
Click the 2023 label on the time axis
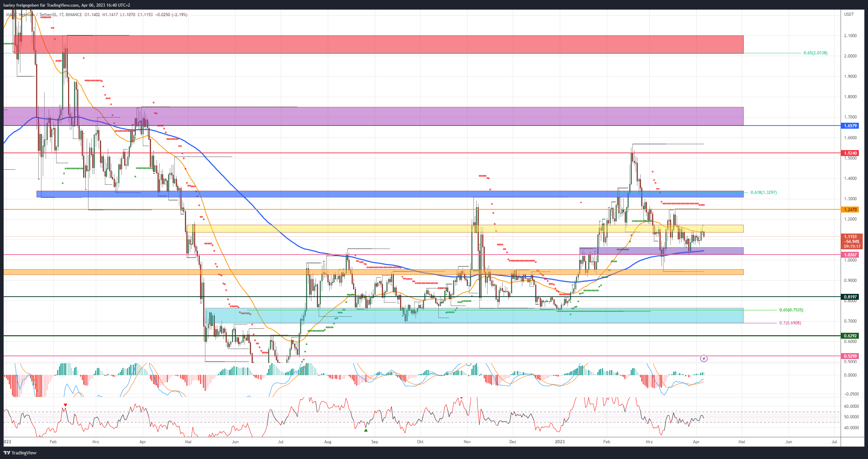[560, 442]
